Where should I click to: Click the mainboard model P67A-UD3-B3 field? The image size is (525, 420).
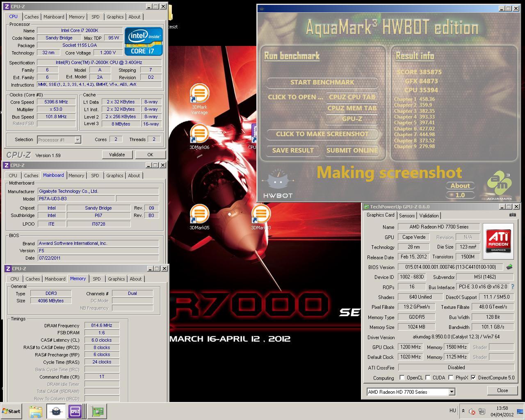[76, 199]
